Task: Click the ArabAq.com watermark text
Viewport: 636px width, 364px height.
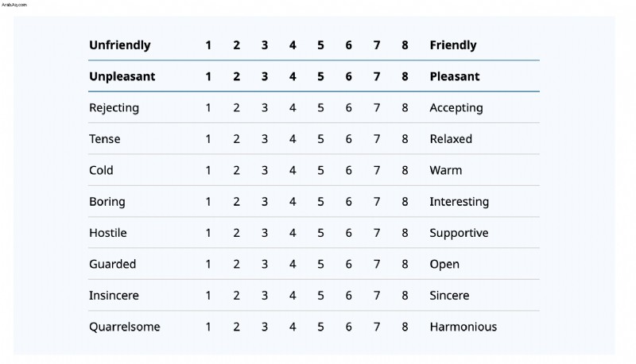Action: coord(14,5)
